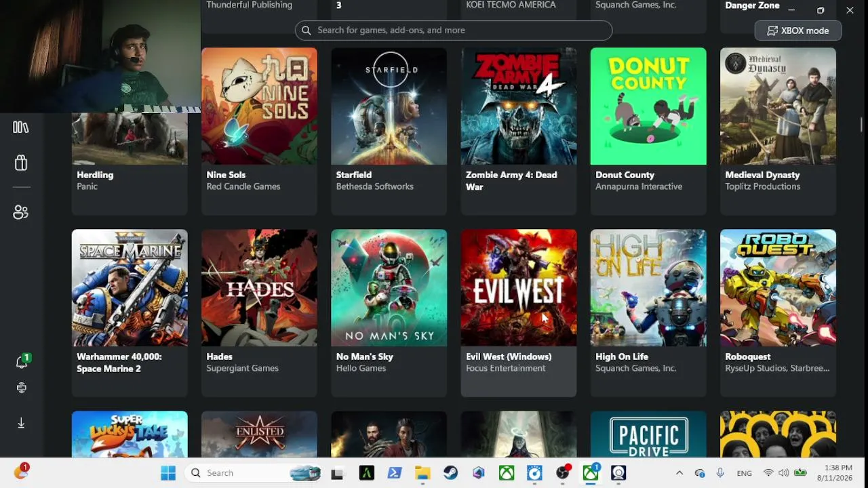Image resolution: width=868 pixels, height=488 pixels.
Task: Switch to XBOX mode
Action: (797, 30)
